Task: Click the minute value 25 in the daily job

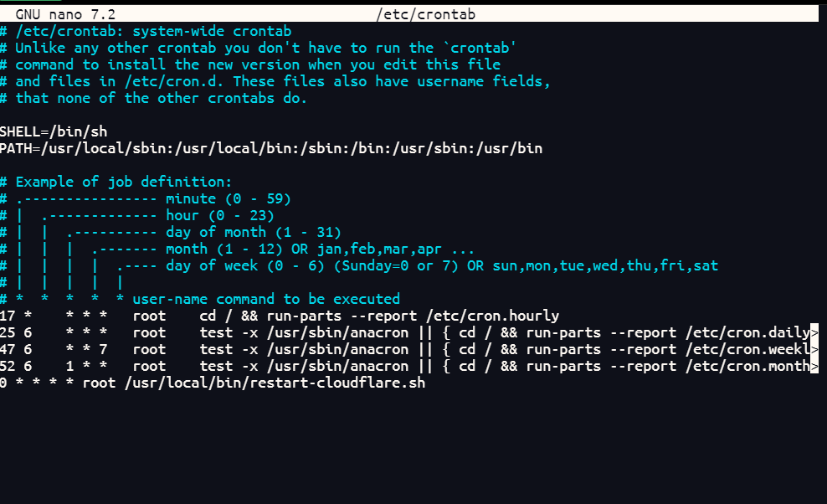Action: click(x=8, y=332)
